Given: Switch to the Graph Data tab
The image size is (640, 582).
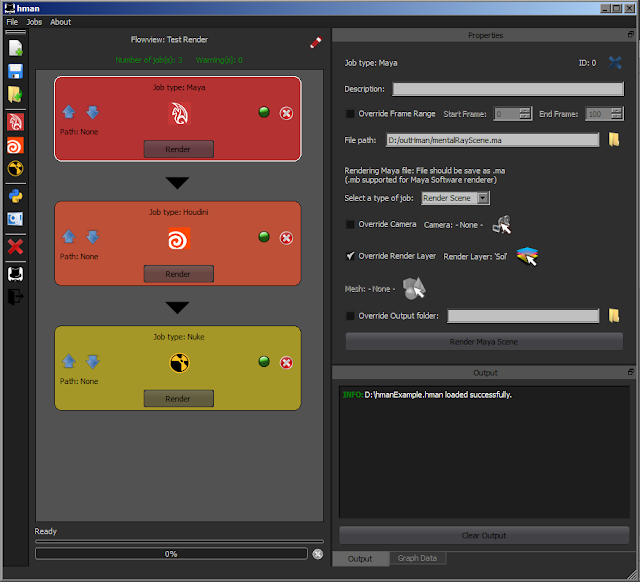Looking at the screenshot, I should coord(417,558).
